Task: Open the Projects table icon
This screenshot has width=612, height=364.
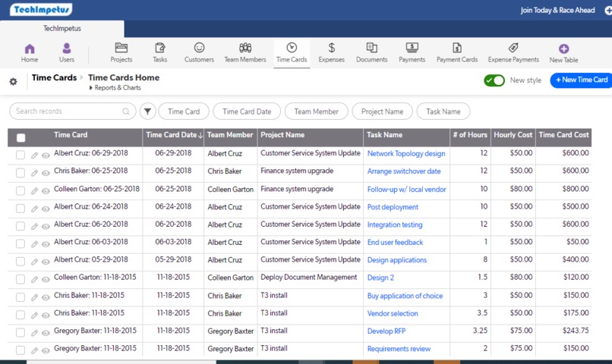Action: coord(121,48)
